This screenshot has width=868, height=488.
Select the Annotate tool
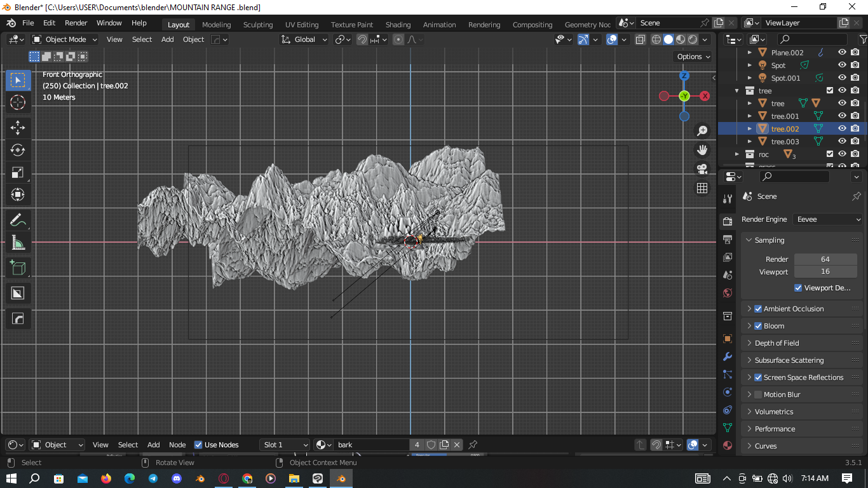click(18, 220)
